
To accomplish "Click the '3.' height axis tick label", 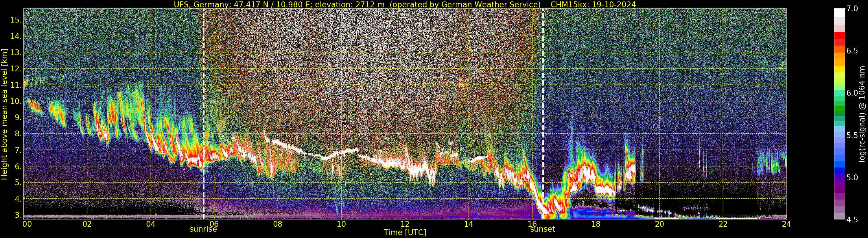I will pos(18,215).
